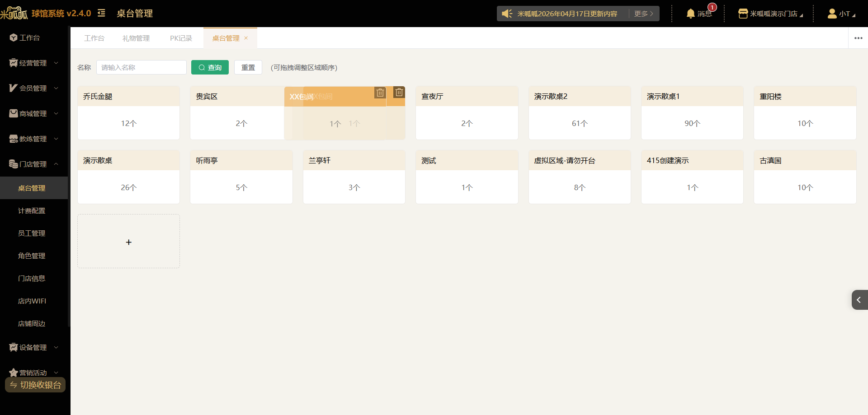Switch to the PK记录 tab

(181, 38)
